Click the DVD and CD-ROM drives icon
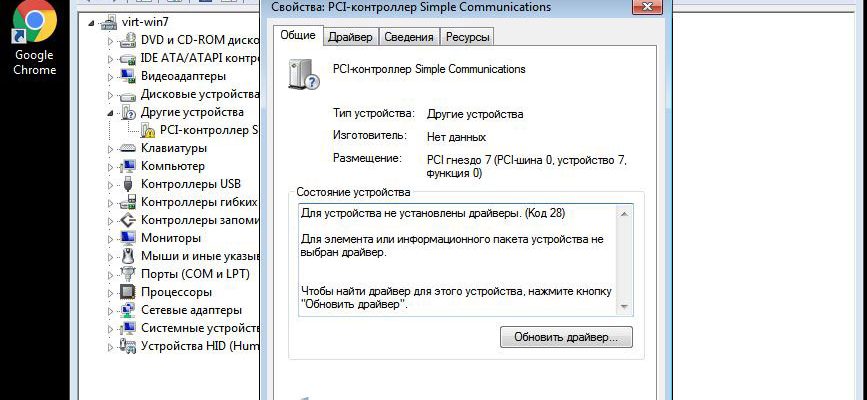The width and height of the screenshot is (867, 400). 128,40
